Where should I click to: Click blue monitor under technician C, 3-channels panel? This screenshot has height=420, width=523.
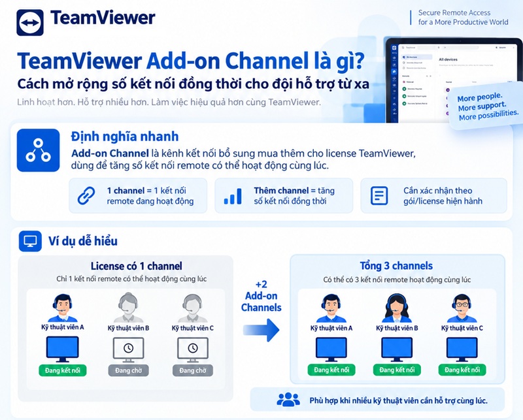[x=462, y=349]
